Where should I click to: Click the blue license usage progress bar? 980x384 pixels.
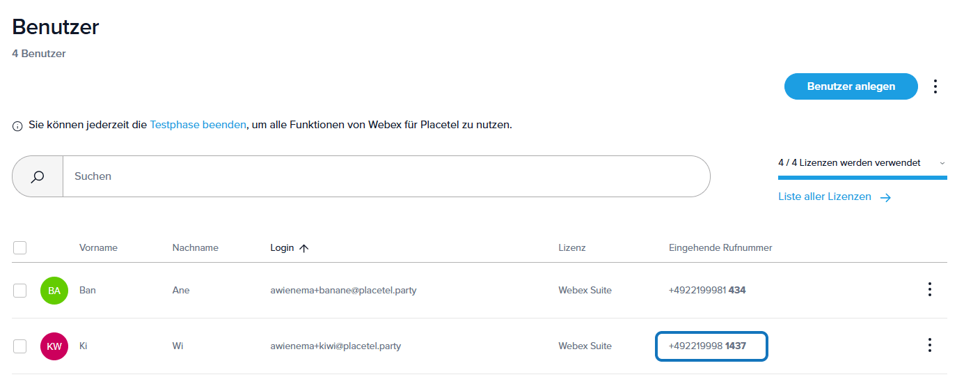tap(862, 178)
